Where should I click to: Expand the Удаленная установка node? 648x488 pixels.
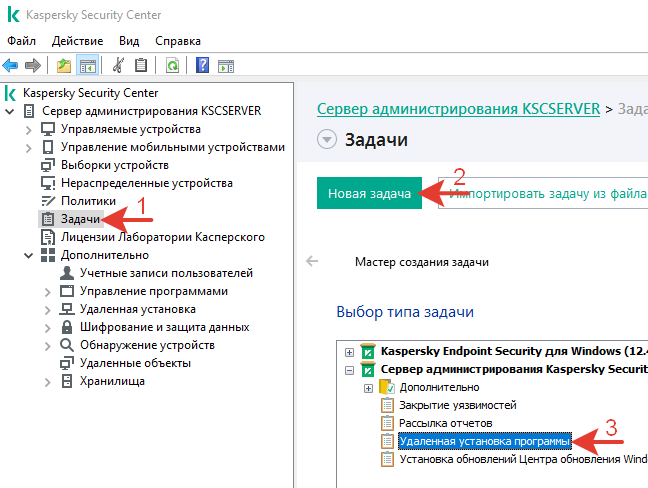pyautogui.click(x=48, y=310)
